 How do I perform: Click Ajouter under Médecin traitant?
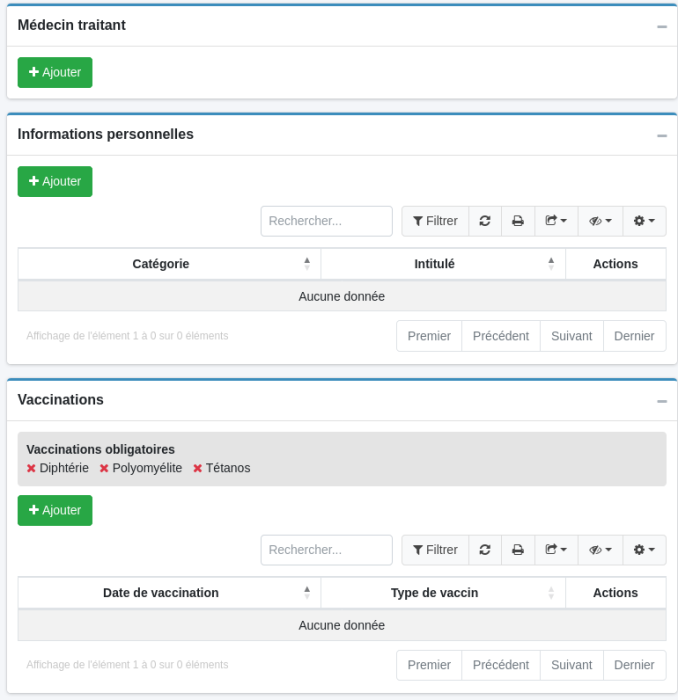[55, 72]
